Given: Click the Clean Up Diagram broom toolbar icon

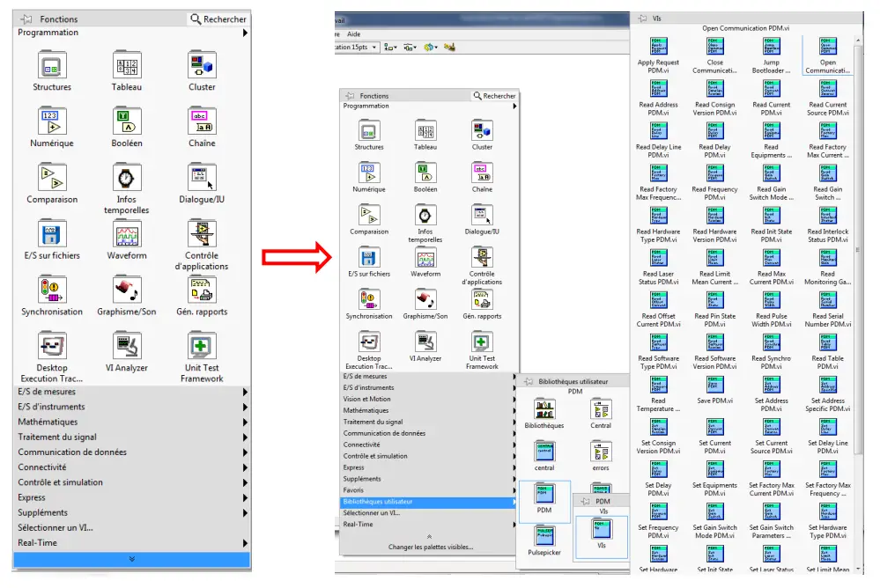Looking at the screenshot, I should pyautogui.click(x=449, y=48).
